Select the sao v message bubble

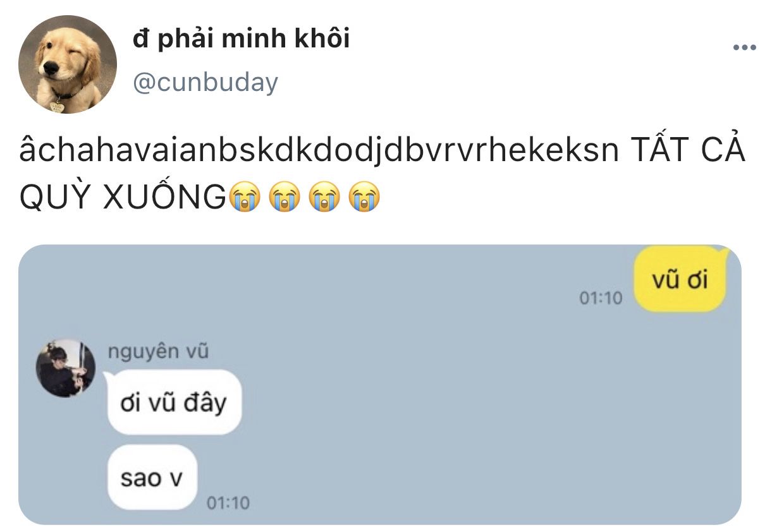pos(152,477)
